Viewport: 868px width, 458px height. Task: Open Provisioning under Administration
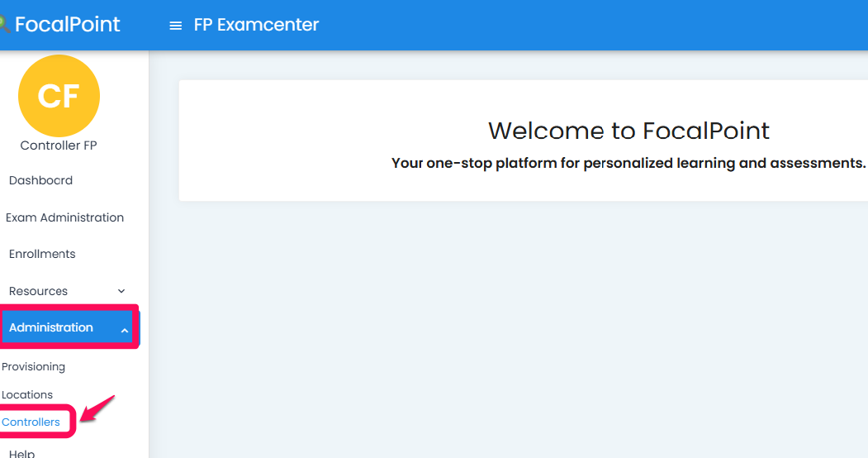[x=34, y=366]
